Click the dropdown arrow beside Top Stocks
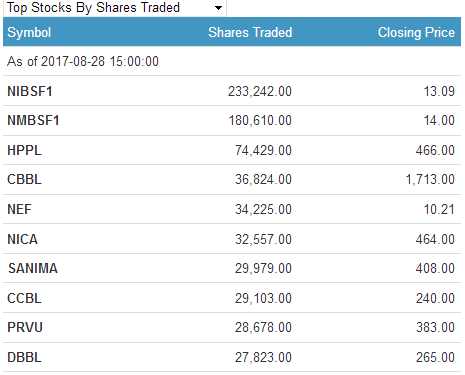 click(x=218, y=8)
